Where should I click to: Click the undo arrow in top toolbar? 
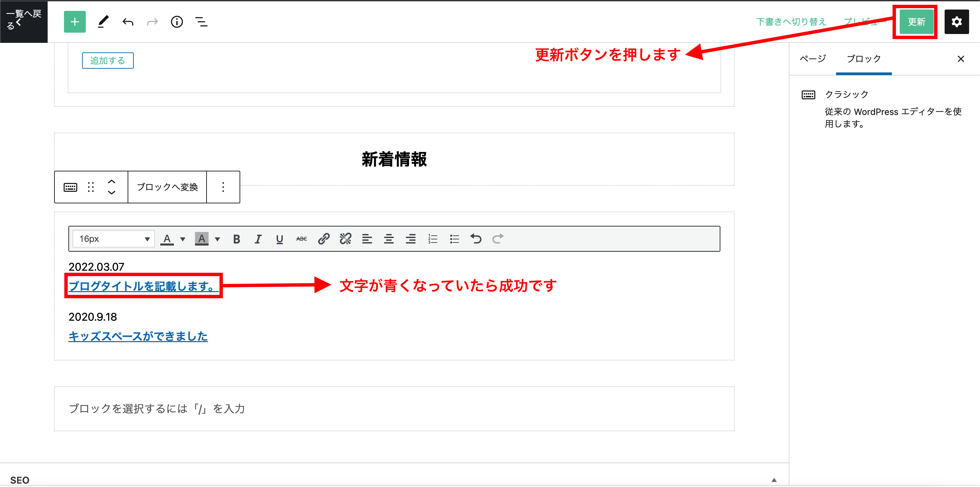(128, 22)
